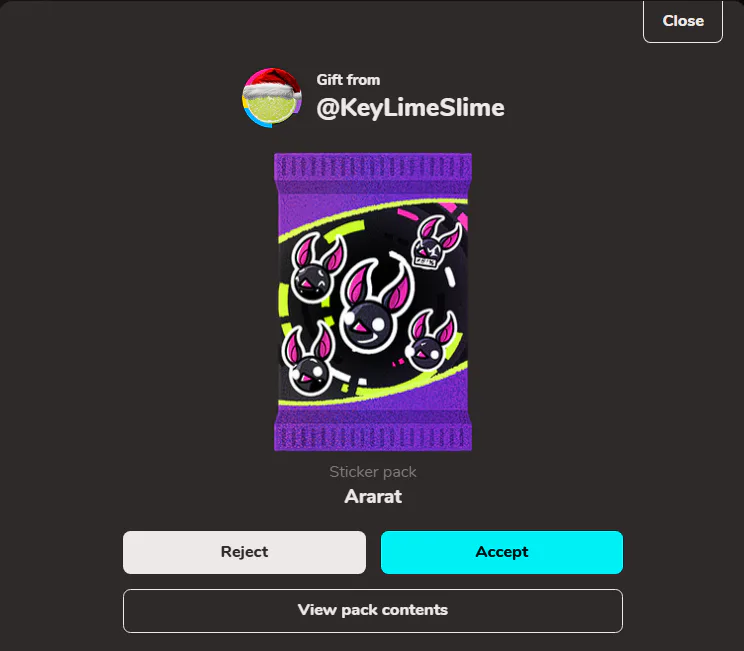Click the angry bat sticker with gritted teeth
This screenshot has height=651, width=744.
coord(435,242)
